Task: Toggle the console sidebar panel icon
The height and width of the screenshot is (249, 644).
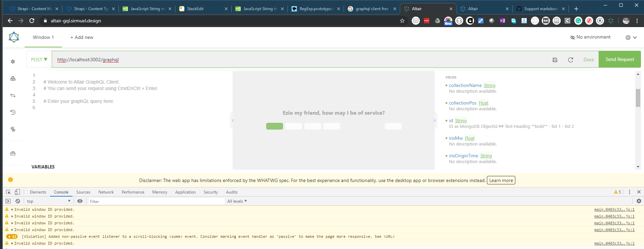Action: coord(8,201)
